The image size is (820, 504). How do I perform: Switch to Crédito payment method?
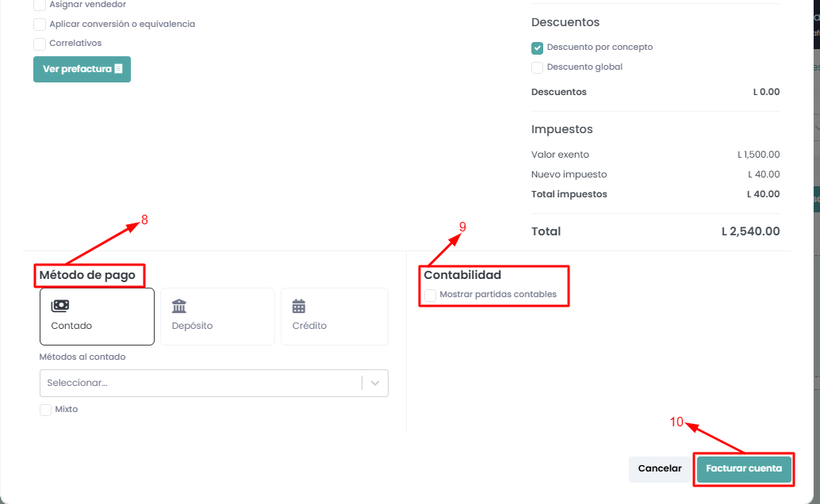click(x=334, y=316)
